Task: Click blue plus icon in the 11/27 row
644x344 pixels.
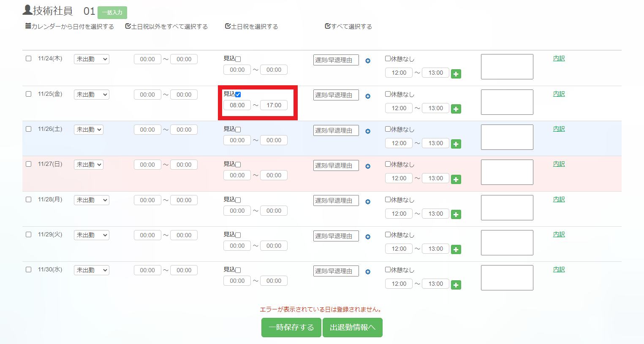Action: 368,166
